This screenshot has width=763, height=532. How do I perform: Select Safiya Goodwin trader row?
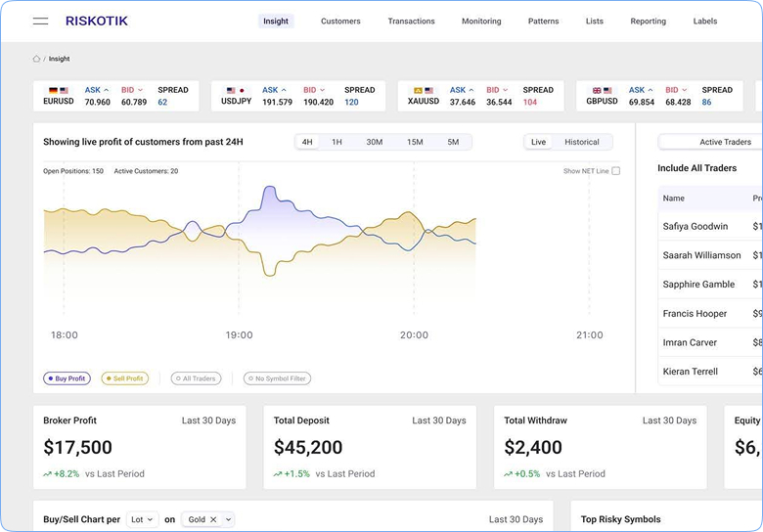coord(710,226)
